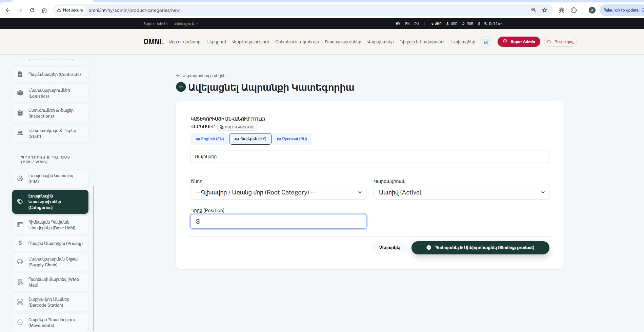Viewport: 644px width, 332px height.
Task: Switch to Русский (RU) title tab
Action: [292, 139]
